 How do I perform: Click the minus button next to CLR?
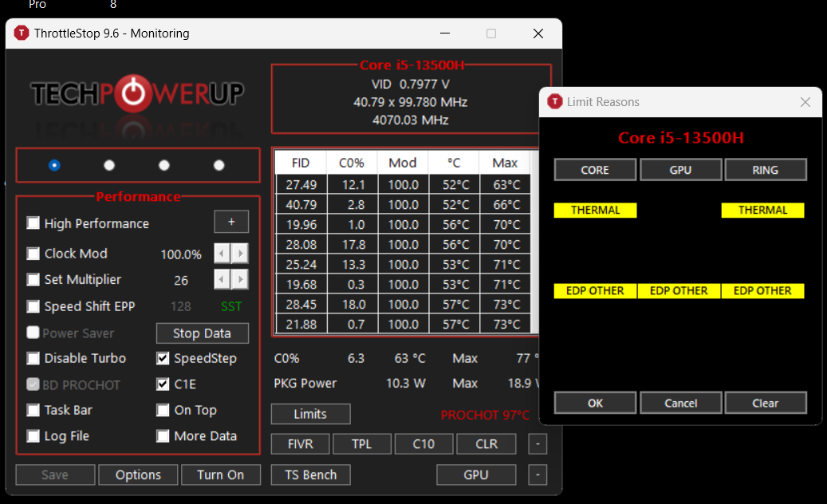click(x=538, y=444)
